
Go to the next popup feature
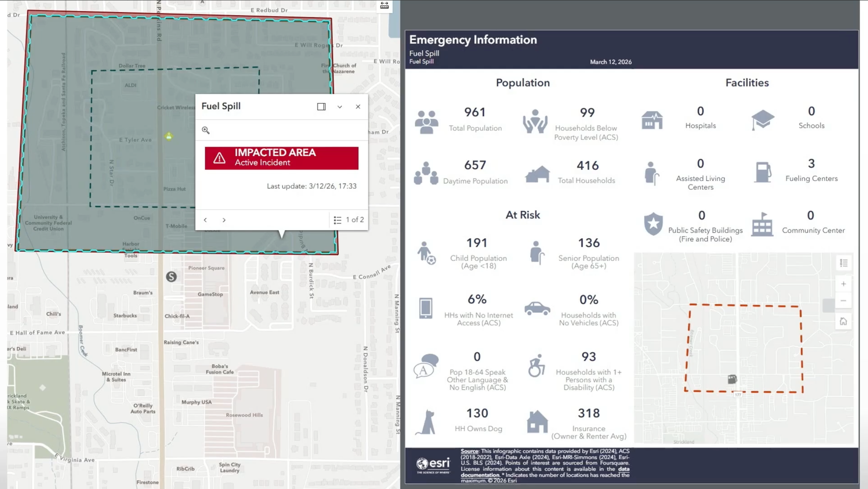pos(224,220)
